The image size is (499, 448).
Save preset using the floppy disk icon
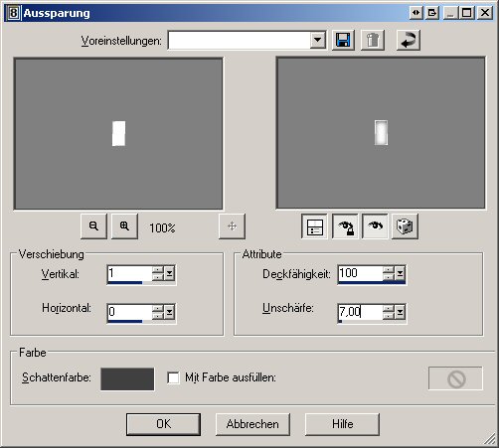click(343, 41)
